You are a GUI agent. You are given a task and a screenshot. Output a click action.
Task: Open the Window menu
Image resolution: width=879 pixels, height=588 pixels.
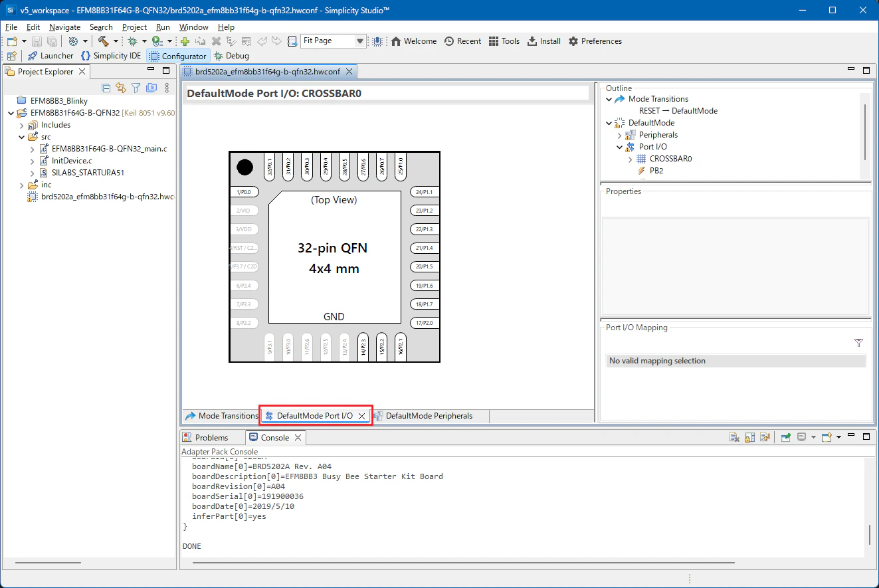tap(193, 27)
